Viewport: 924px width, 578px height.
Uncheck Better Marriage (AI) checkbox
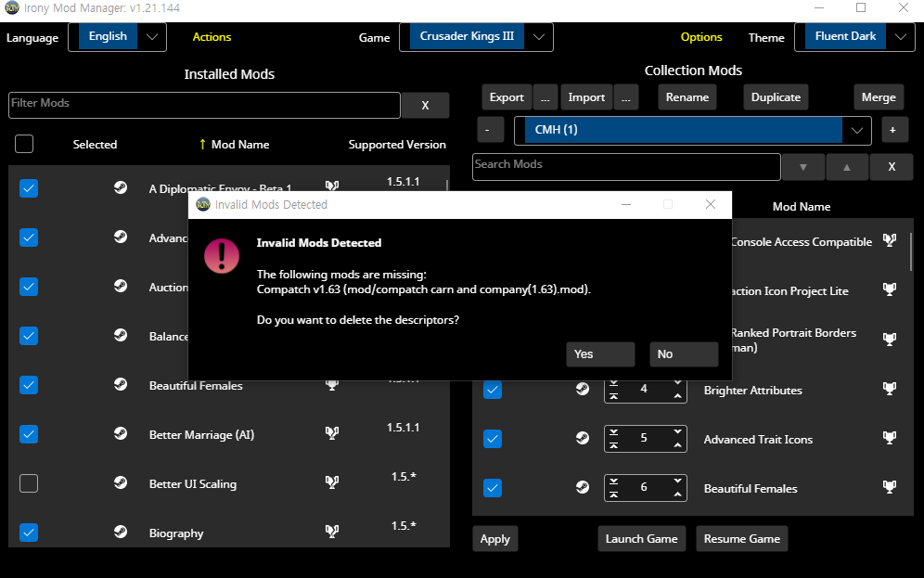(x=29, y=434)
